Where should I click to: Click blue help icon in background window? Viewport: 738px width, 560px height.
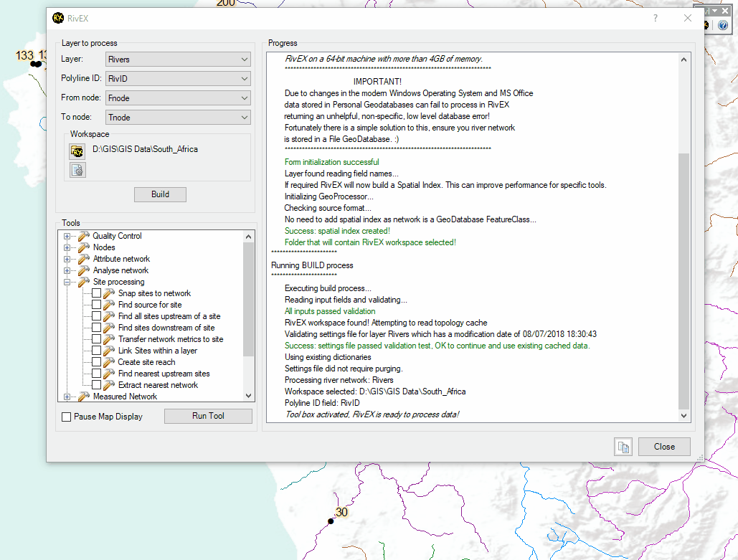point(723,25)
